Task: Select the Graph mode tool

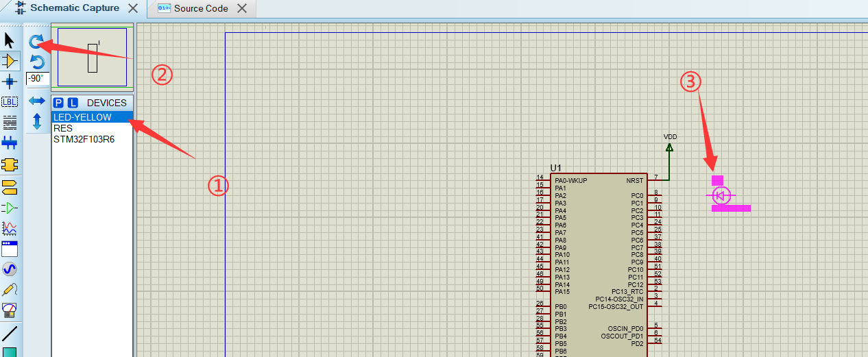Action: coord(10,228)
